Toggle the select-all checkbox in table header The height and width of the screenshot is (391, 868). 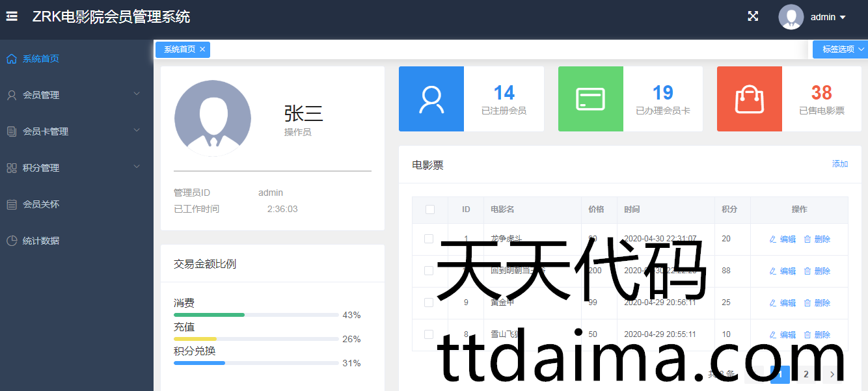[x=429, y=209]
